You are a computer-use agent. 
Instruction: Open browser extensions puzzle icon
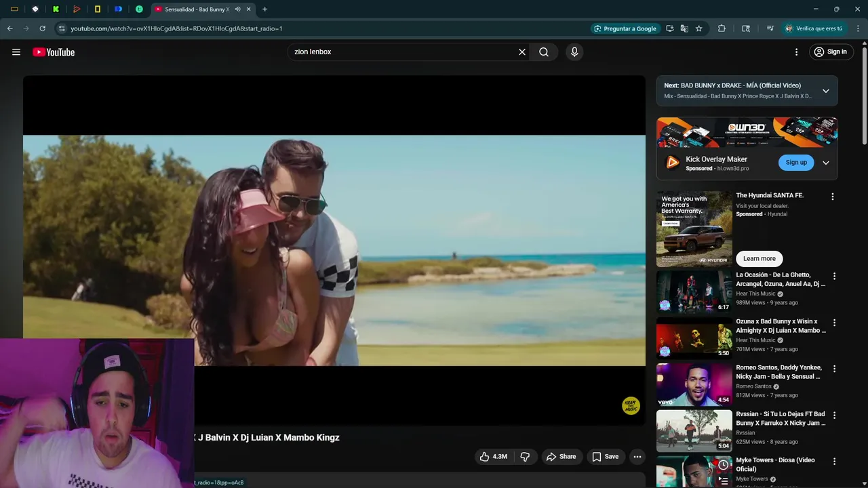click(x=722, y=28)
